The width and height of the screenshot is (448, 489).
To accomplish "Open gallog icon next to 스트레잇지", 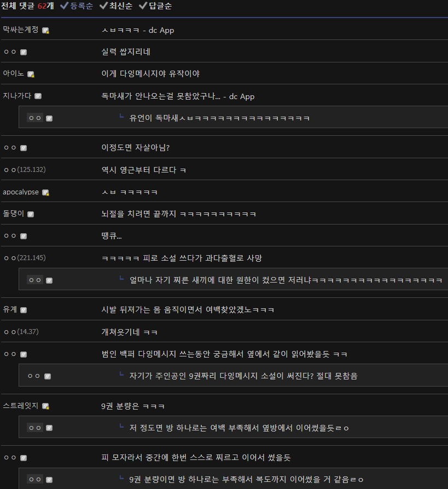I will click(45, 406).
